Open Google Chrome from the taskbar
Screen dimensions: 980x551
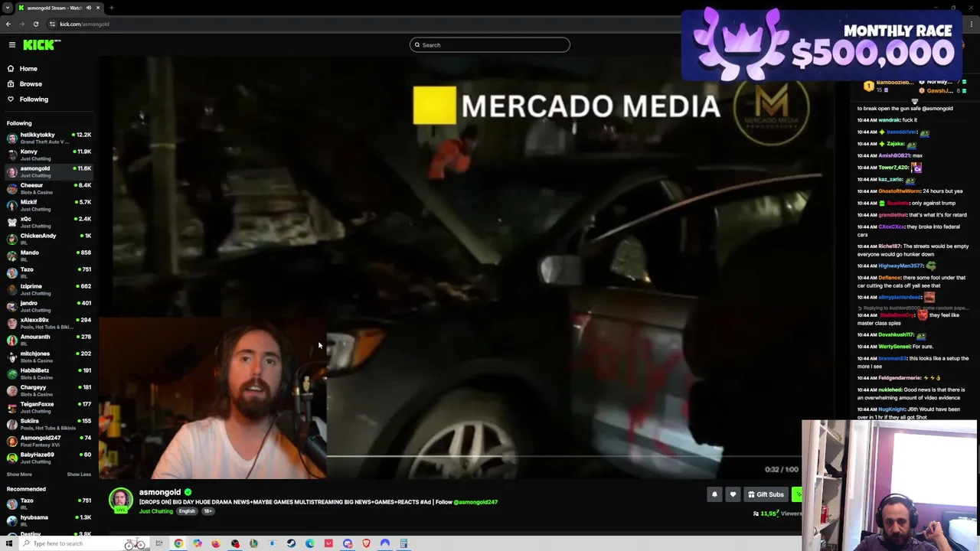[x=178, y=543]
